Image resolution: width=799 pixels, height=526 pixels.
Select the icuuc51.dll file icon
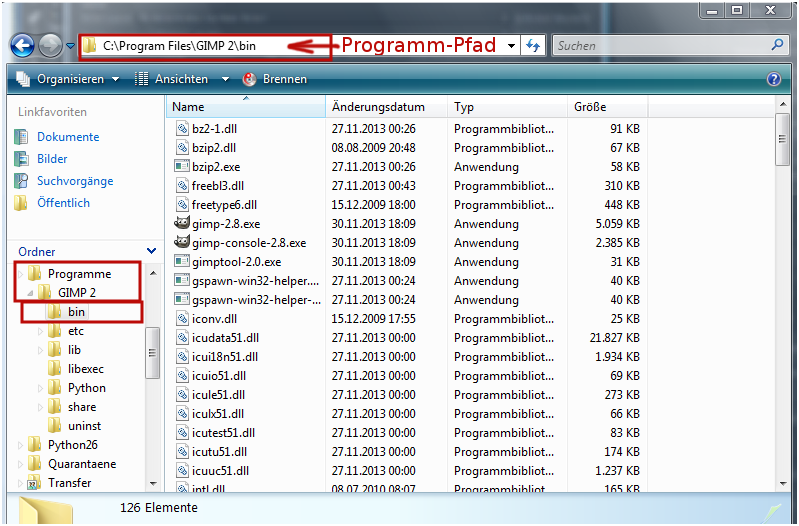pos(182,470)
